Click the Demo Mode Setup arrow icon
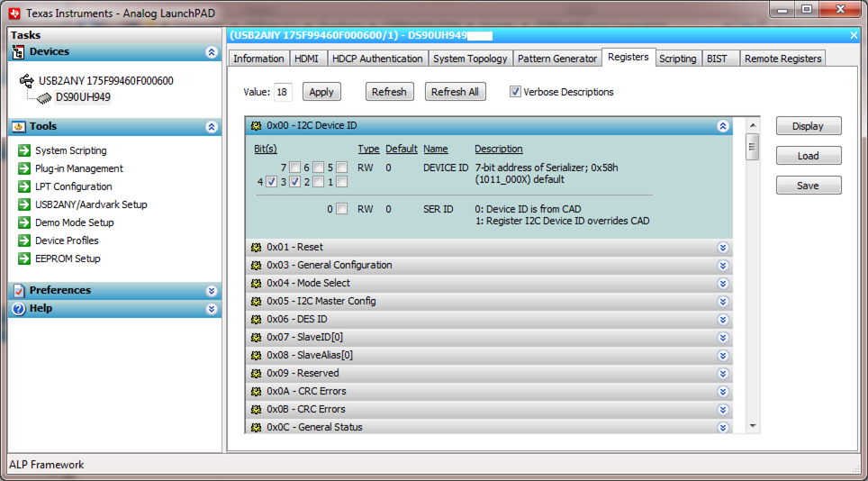Image resolution: width=868 pixels, height=481 pixels. tap(23, 222)
